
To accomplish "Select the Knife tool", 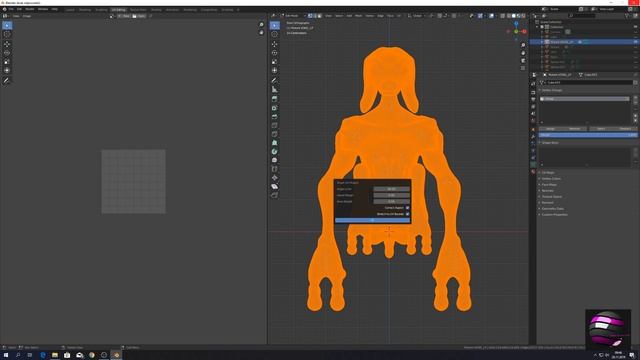I will (x=275, y=134).
